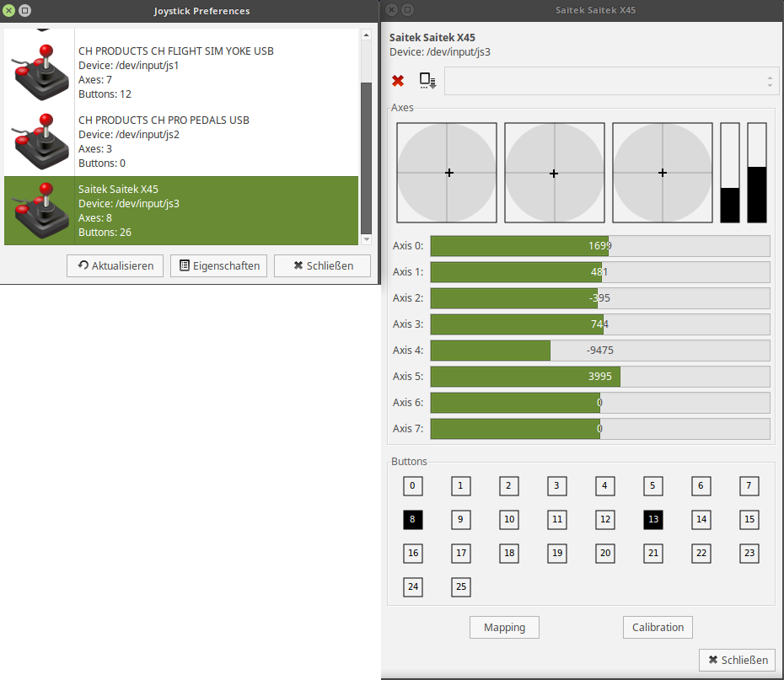
Task: Click button indicator 5
Action: 652,485
